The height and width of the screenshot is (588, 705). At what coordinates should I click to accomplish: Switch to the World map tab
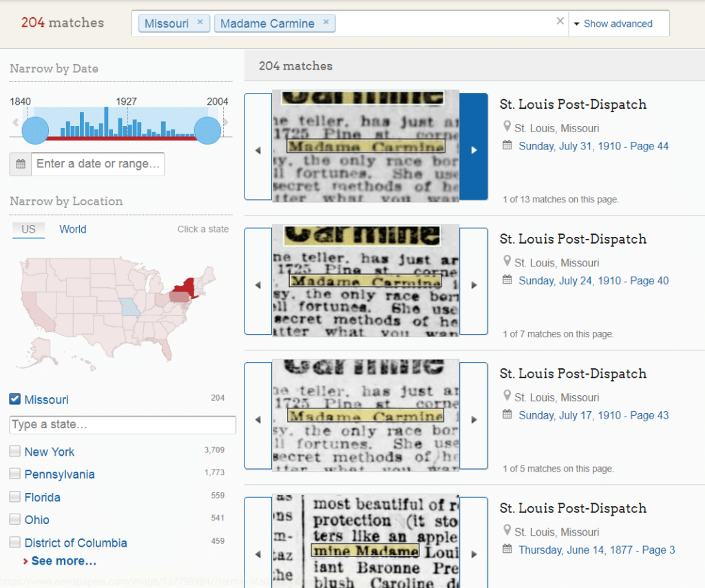(72, 229)
